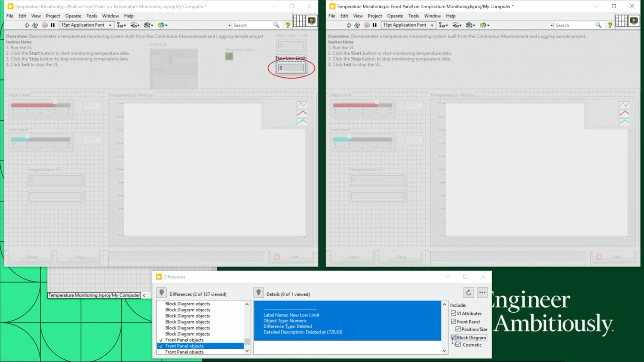
Task: Select last Front Panel objects row in list
Action: point(201,352)
